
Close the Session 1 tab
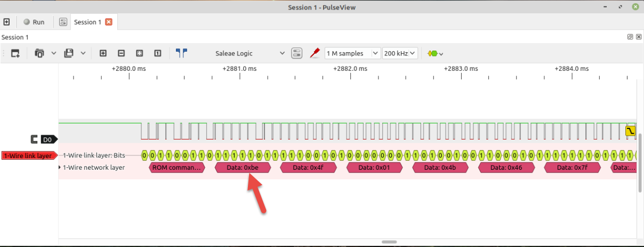tap(109, 22)
